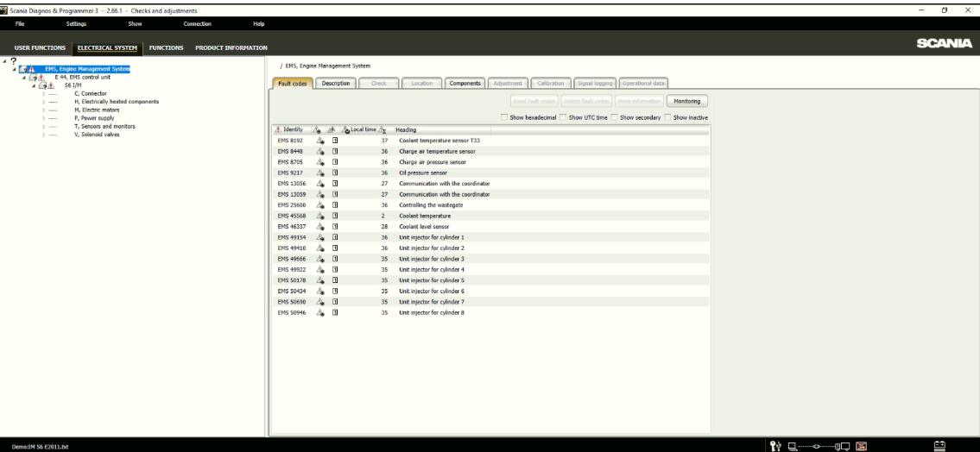Click the battery voltage icon in status bar
This screenshot has width=980, height=452.
point(939,445)
